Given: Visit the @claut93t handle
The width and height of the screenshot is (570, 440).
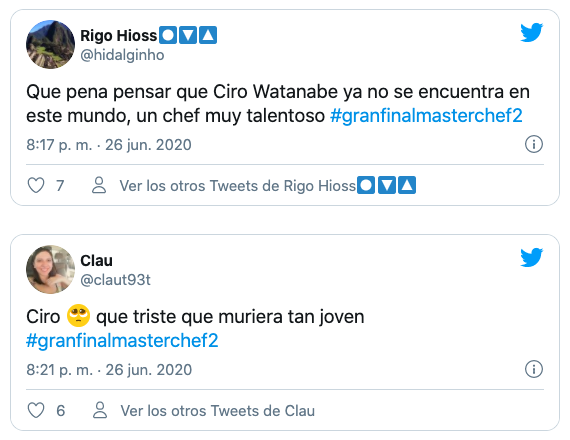Looking at the screenshot, I should [x=115, y=280].
